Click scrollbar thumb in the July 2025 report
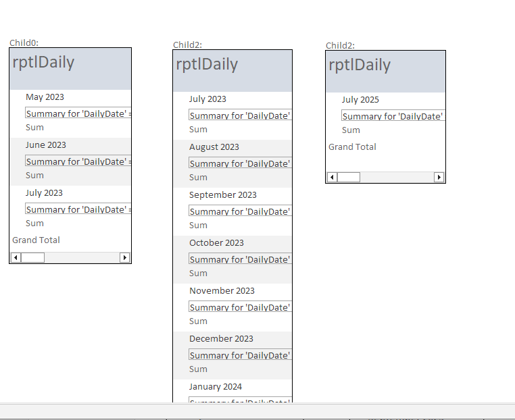The height and width of the screenshot is (420, 515). click(349, 177)
